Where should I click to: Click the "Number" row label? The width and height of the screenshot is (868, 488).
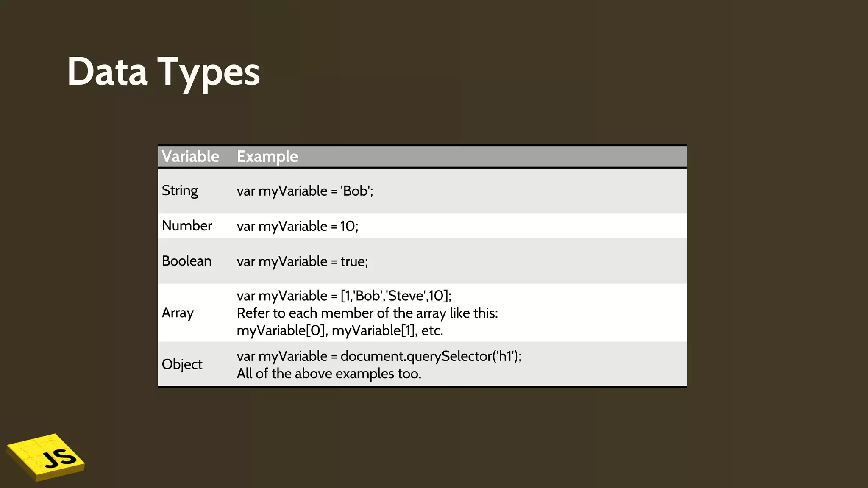click(x=187, y=226)
